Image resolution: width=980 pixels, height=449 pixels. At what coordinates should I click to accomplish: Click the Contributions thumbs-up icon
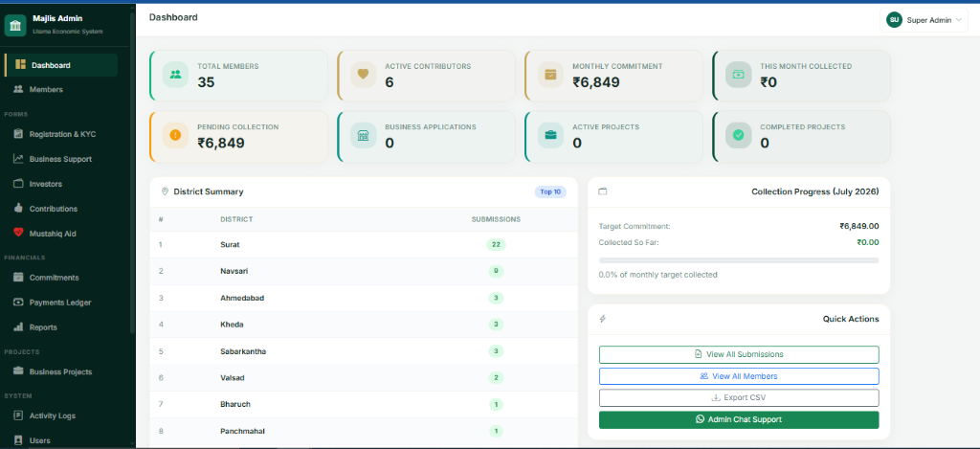[x=18, y=209]
